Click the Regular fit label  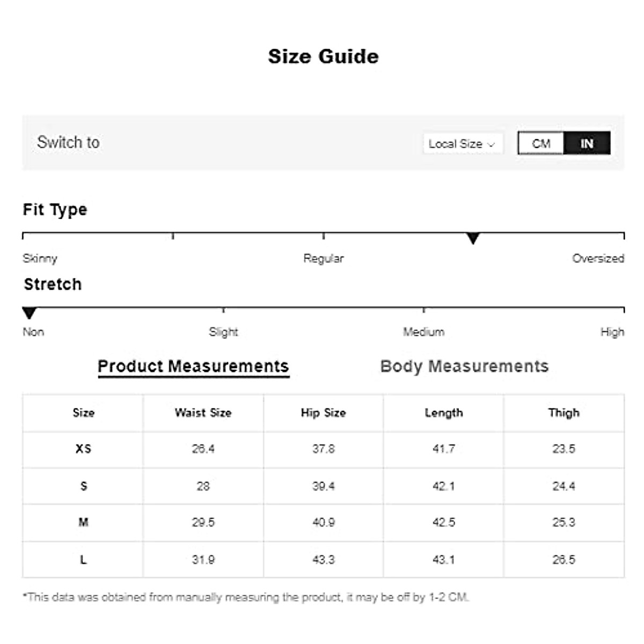pyautogui.click(x=323, y=259)
